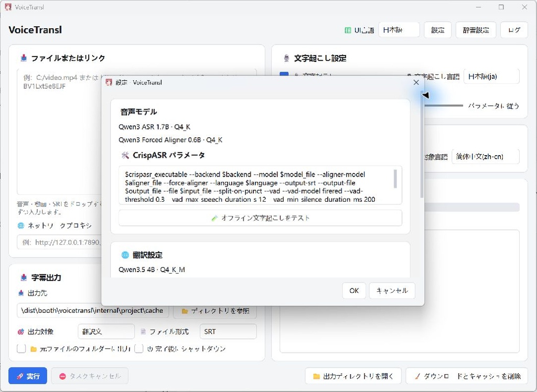Image resolution: width=537 pixels, height=392 pixels.
Task: Click the タスクキャンセル button
Action: 90,376
